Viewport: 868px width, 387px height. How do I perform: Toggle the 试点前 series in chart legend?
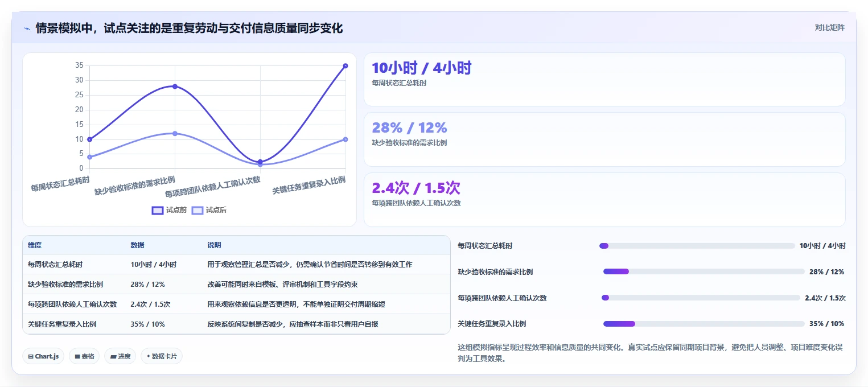click(x=170, y=210)
